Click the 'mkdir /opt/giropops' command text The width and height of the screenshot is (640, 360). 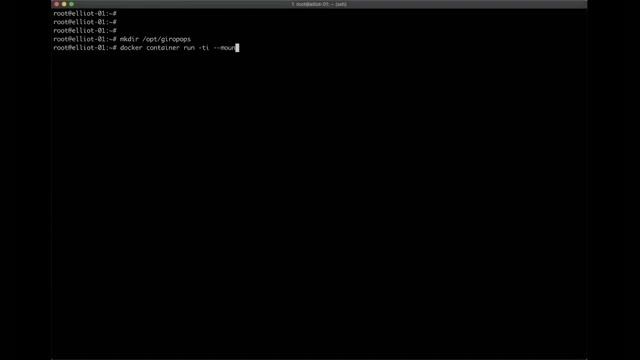click(x=155, y=39)
